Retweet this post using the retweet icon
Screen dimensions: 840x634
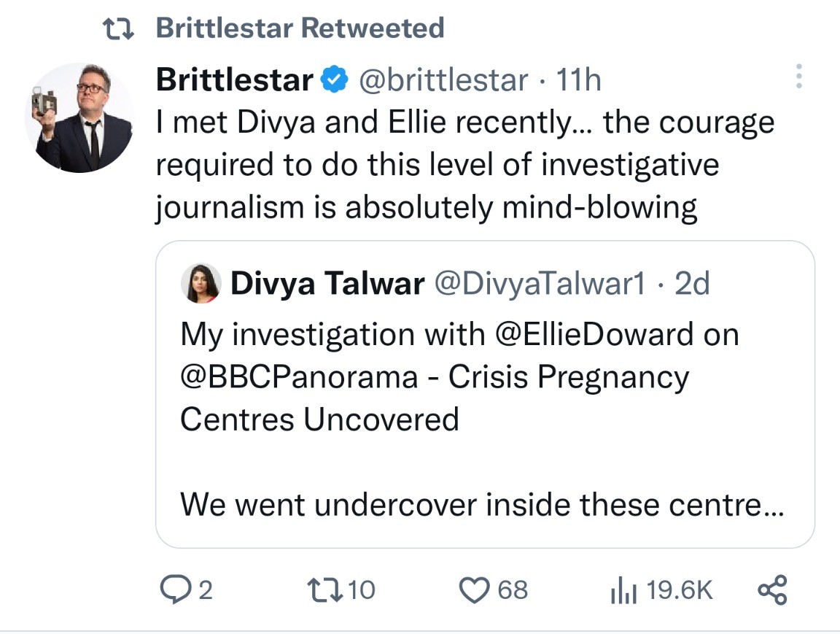click(x=324, y=589)
